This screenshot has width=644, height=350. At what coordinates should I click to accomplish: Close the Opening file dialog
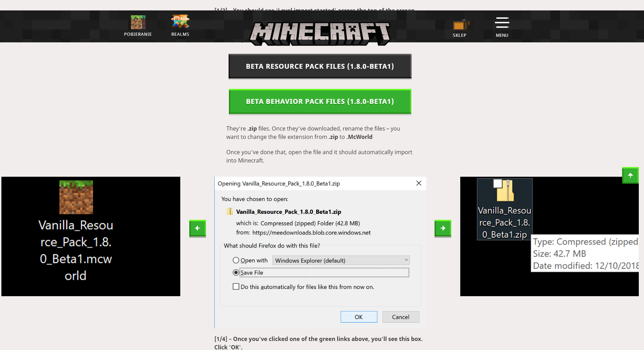pyautogui.click(x=419, y=183)
